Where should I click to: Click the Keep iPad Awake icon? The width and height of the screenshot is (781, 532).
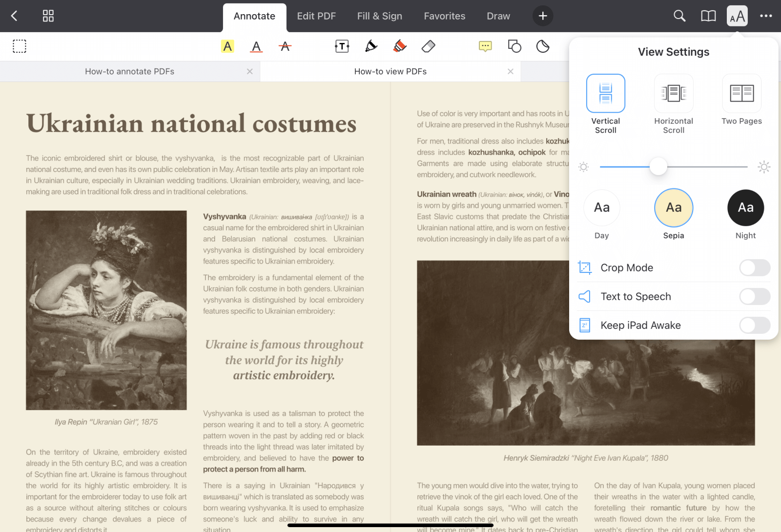[x=585, y=325]
